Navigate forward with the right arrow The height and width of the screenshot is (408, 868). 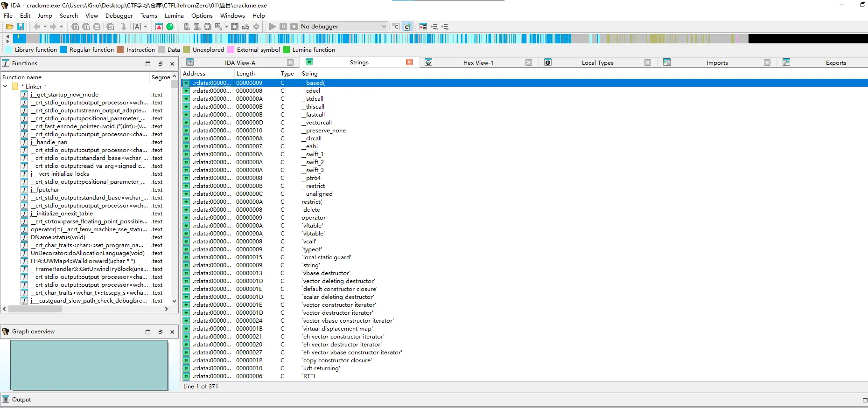pos(53,27)
